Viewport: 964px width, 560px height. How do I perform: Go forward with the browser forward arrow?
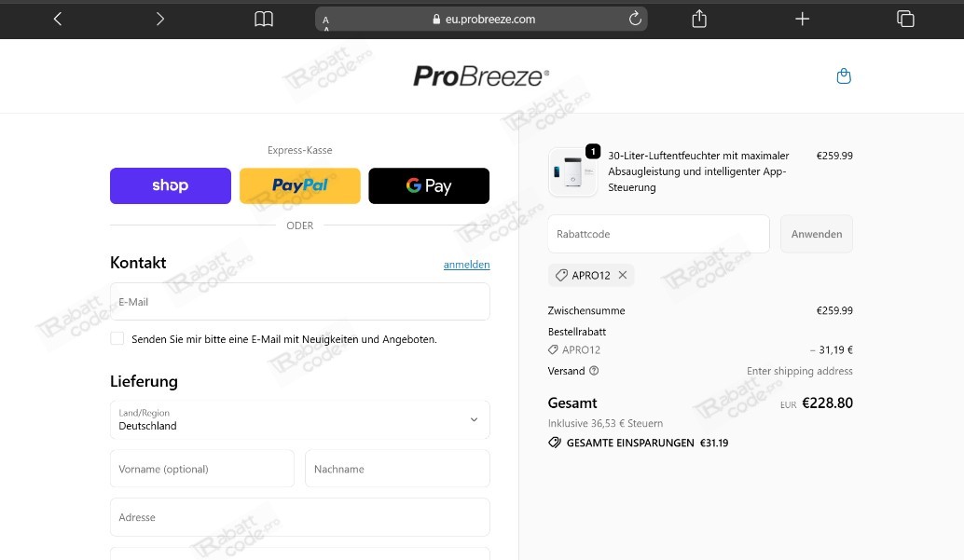[x=159, y=19]
